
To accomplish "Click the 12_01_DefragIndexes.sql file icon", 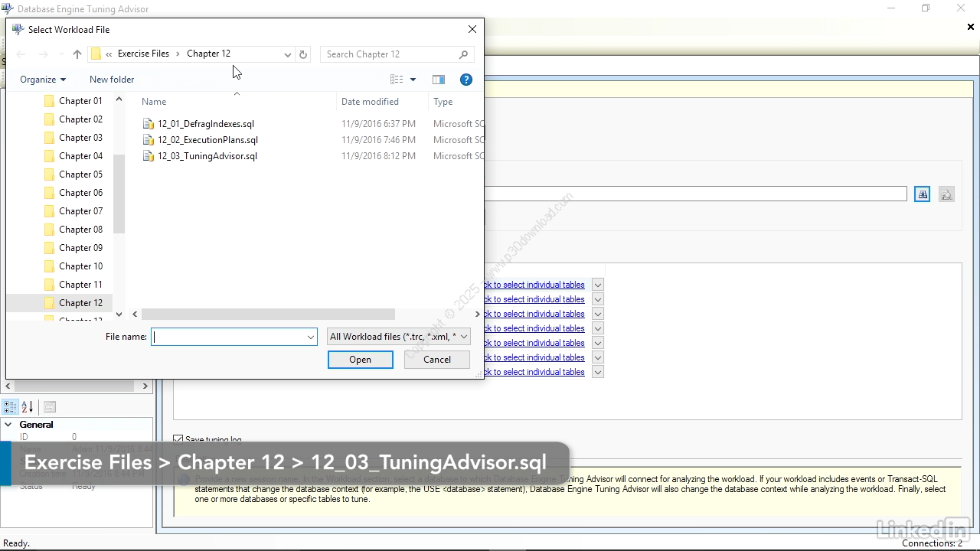I will [149, 124].
